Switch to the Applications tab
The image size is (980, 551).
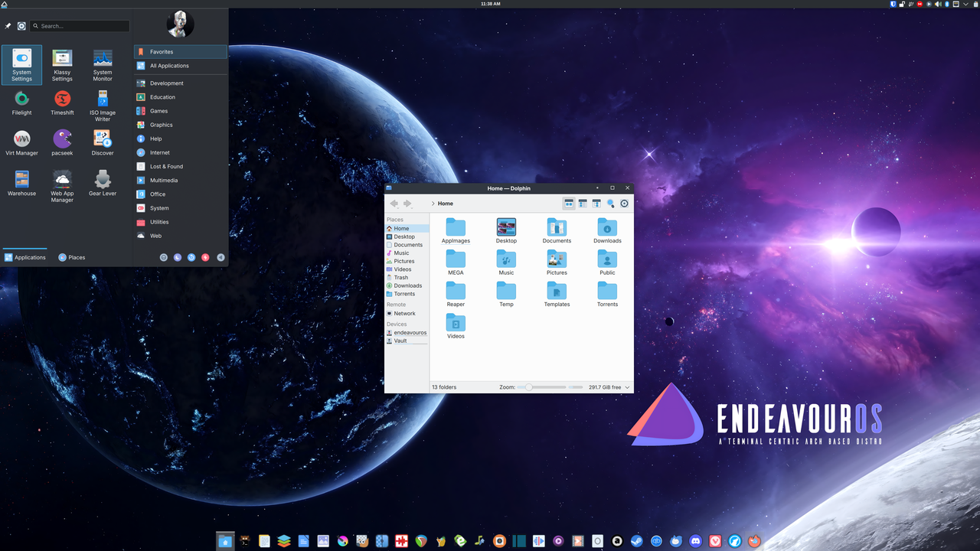[x=25, y=257]
